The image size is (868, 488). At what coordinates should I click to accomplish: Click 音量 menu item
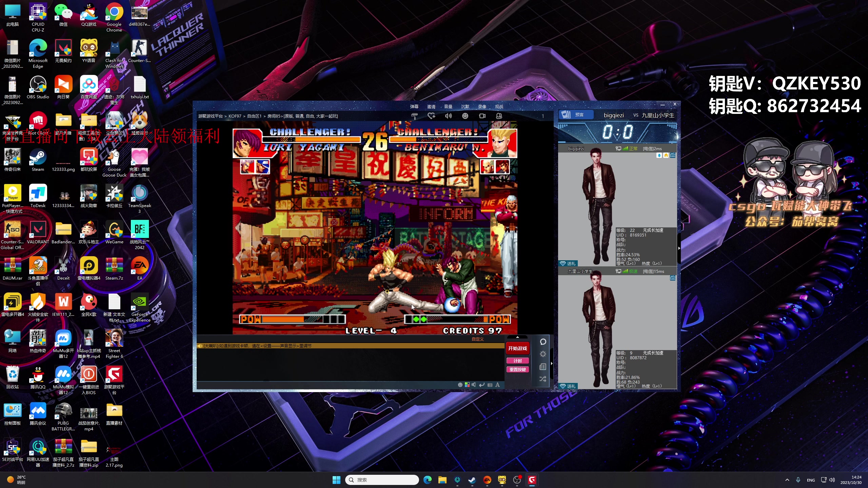coord(448,106)
